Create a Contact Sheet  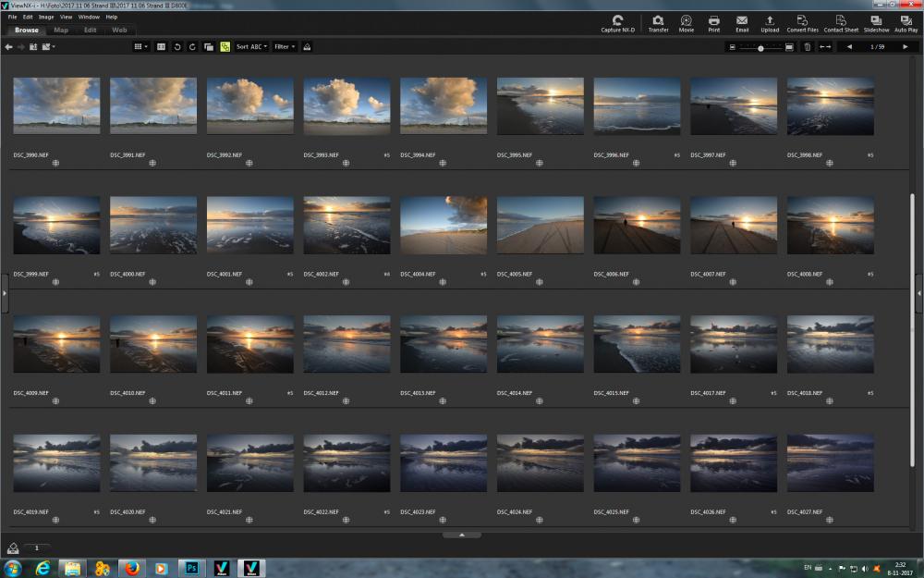[x=841, y=24]
